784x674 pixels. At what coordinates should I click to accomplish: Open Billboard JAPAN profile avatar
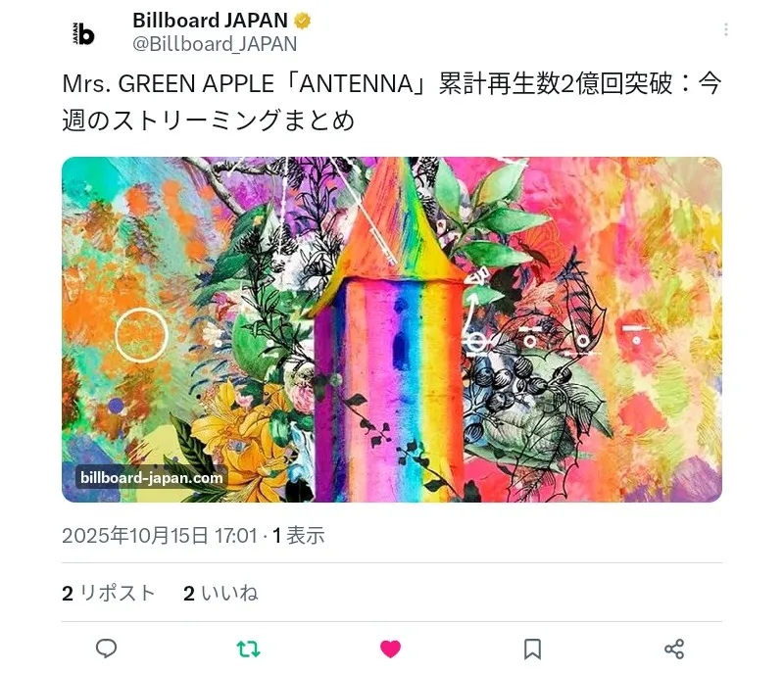tap(83, 33)
